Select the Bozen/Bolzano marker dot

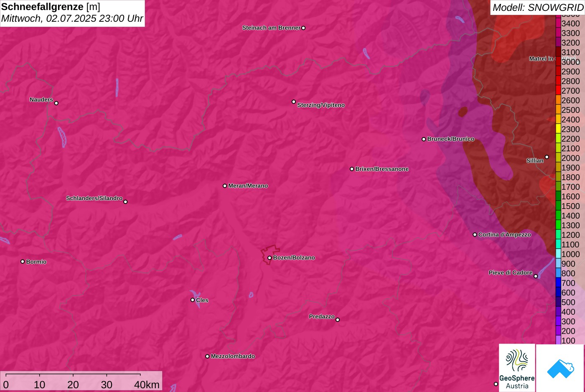270,258
